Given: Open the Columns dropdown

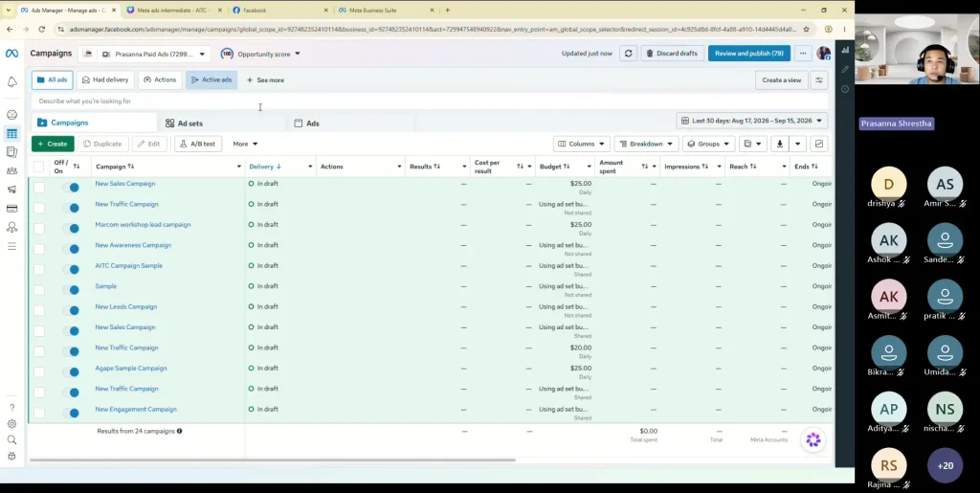Looking at the screenshot, I should tap(581, 144).
